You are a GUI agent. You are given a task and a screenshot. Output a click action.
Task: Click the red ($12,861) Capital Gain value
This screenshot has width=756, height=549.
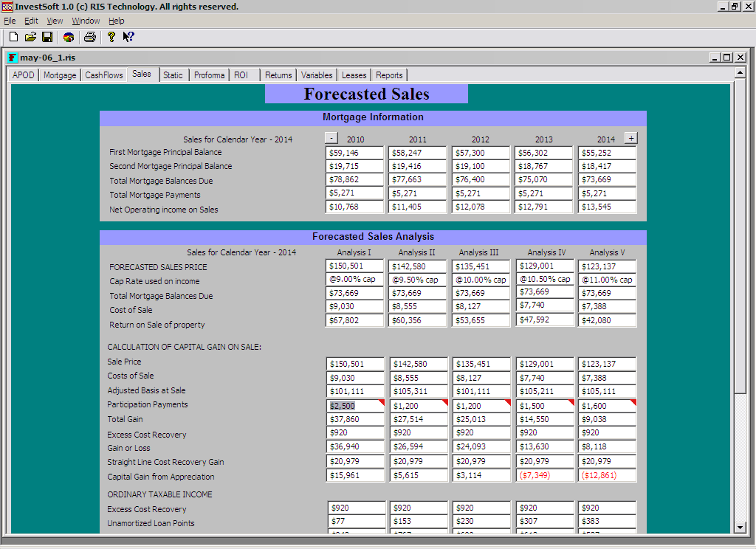tap(607, 475)
